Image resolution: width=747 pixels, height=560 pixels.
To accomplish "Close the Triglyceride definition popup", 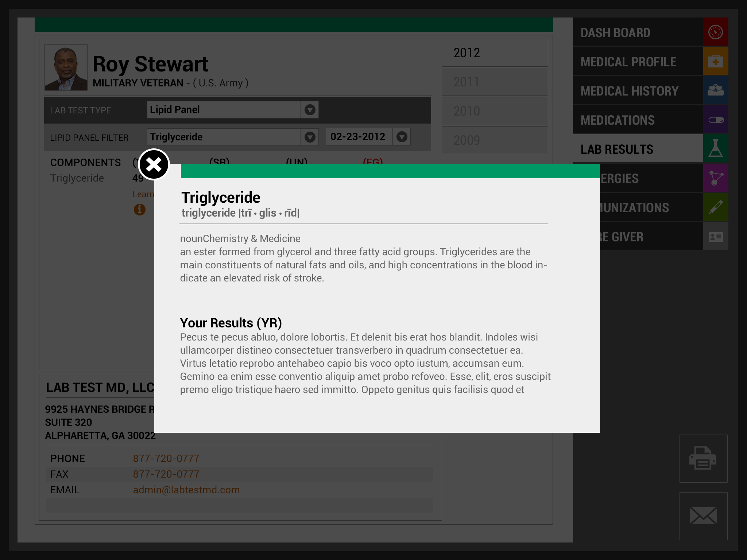I will click(x=154, y=164).
